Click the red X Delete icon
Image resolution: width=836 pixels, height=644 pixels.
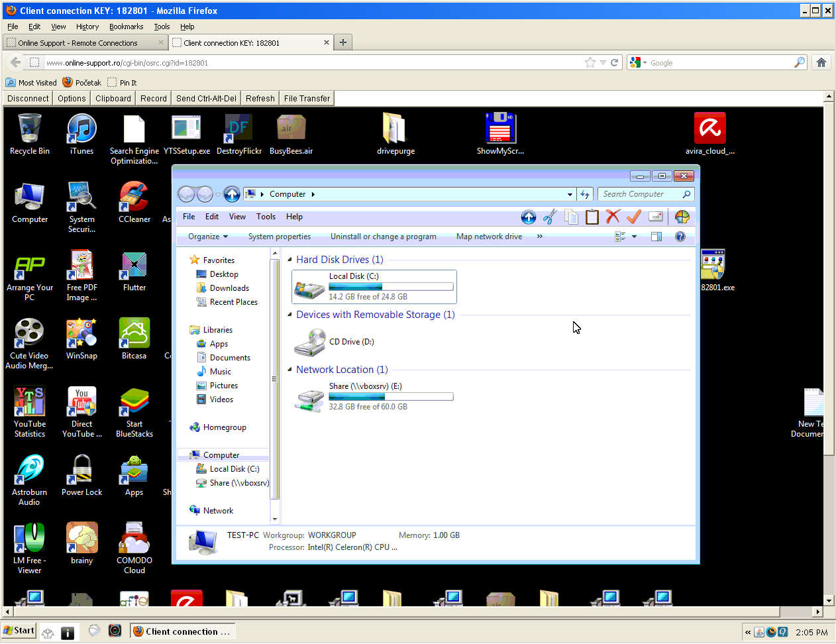pyautogui.click(x=613, y=217)
